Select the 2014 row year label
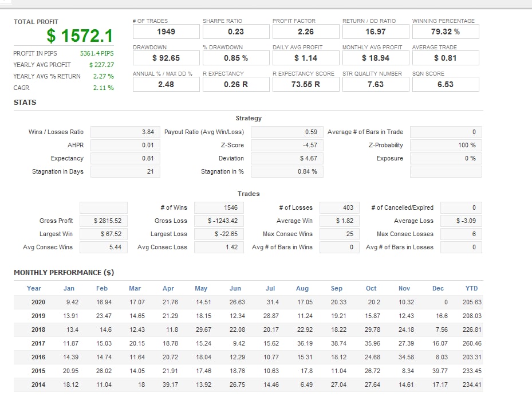532x400 pixels. 38,385
